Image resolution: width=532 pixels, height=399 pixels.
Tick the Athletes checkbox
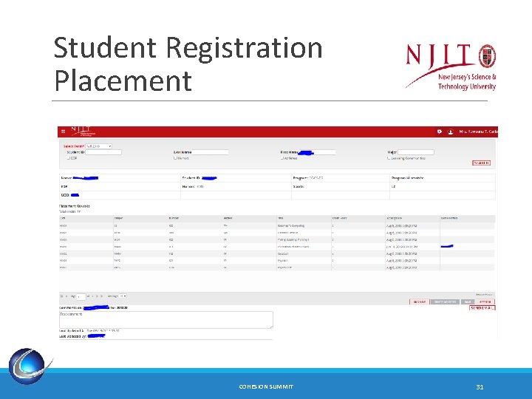282,158
